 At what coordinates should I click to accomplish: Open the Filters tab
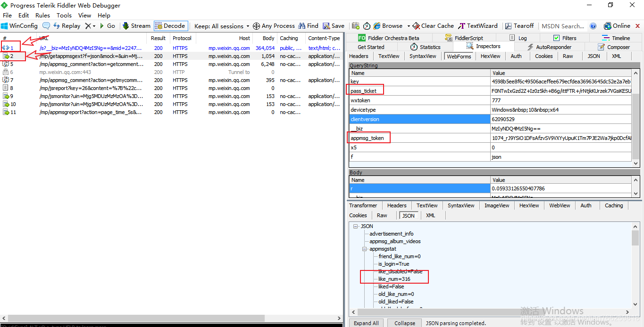pyautogui.click(x=565, y=38)
